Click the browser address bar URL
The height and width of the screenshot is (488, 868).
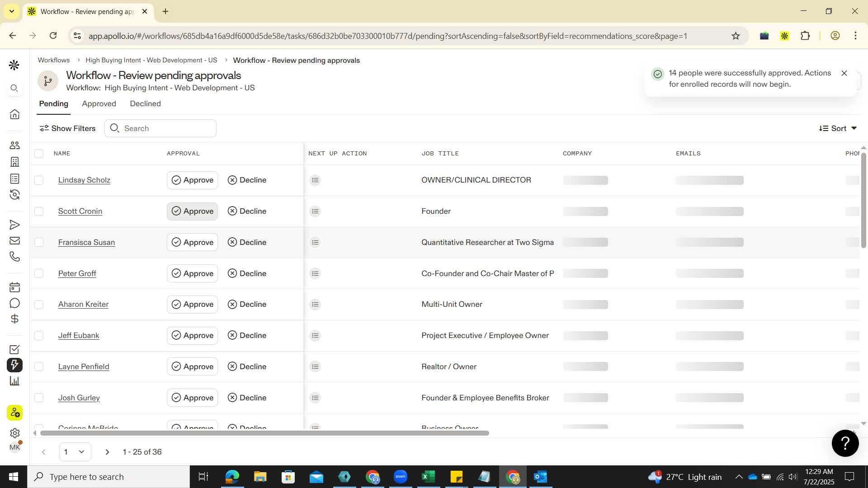click(388, 36)
